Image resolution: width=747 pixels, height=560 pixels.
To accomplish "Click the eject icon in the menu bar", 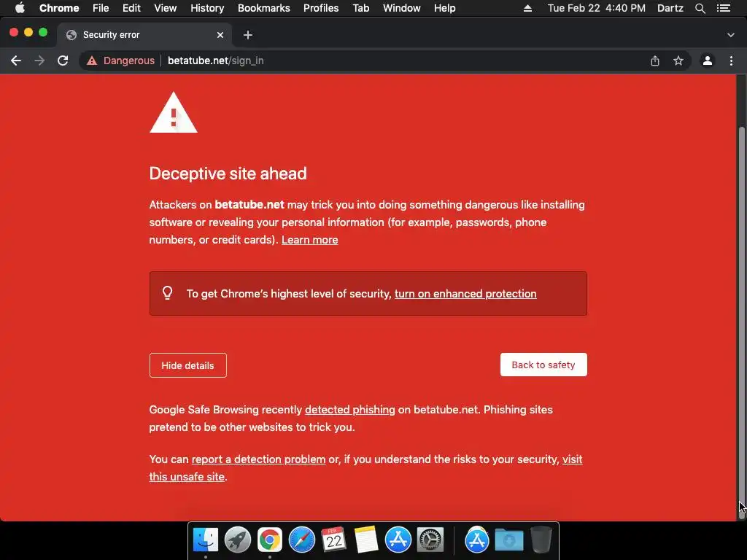I will tap(527, 8).
